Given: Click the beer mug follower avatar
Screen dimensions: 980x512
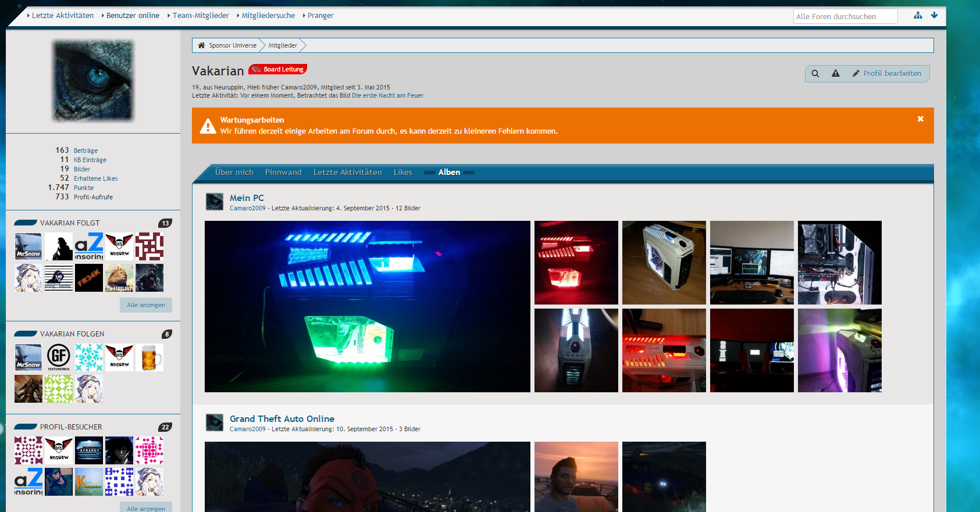Looking at the screenshot, I should [149, 357].
